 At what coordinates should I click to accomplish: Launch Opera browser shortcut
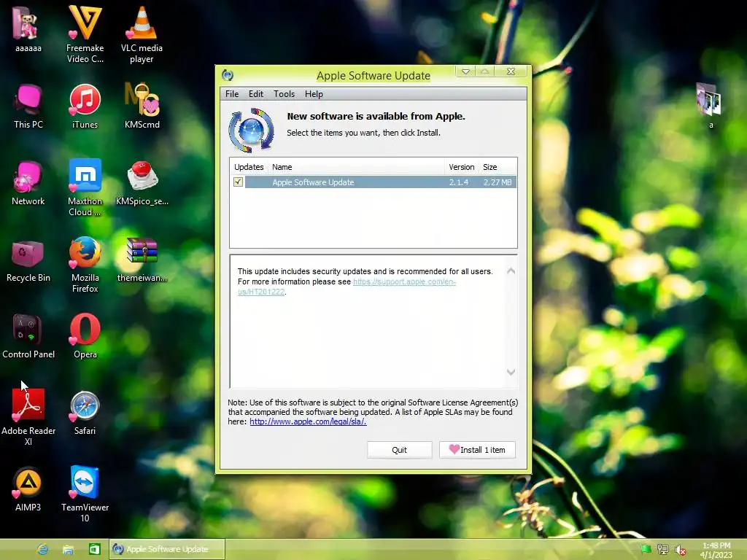(x=85, y=336)
